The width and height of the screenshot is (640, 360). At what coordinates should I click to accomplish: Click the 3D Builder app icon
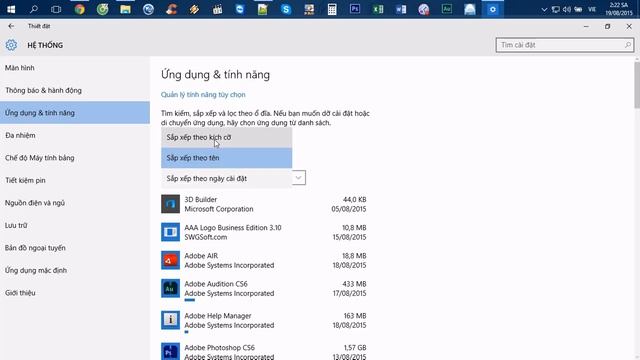pos(170,204)
